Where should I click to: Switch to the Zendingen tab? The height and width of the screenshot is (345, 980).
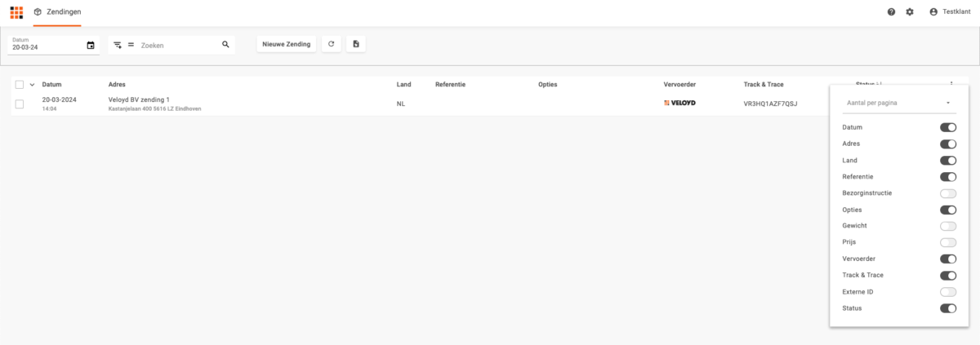click(57, 12)
